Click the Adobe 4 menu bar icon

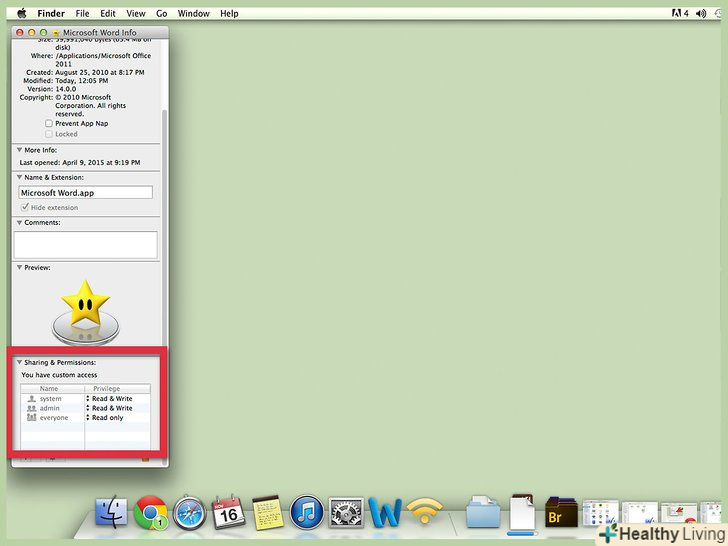click(x=680, y=13)
